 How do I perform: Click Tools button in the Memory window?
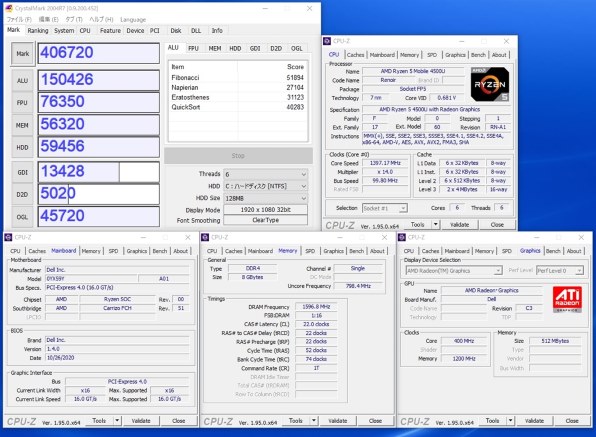pyautogui.click(x=296, y=421)
